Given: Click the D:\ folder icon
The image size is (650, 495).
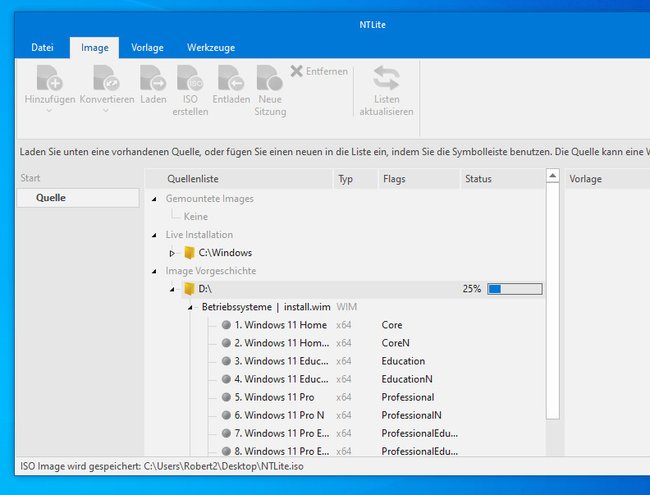Looking at the screenshot, I should [x=189, y=289].
